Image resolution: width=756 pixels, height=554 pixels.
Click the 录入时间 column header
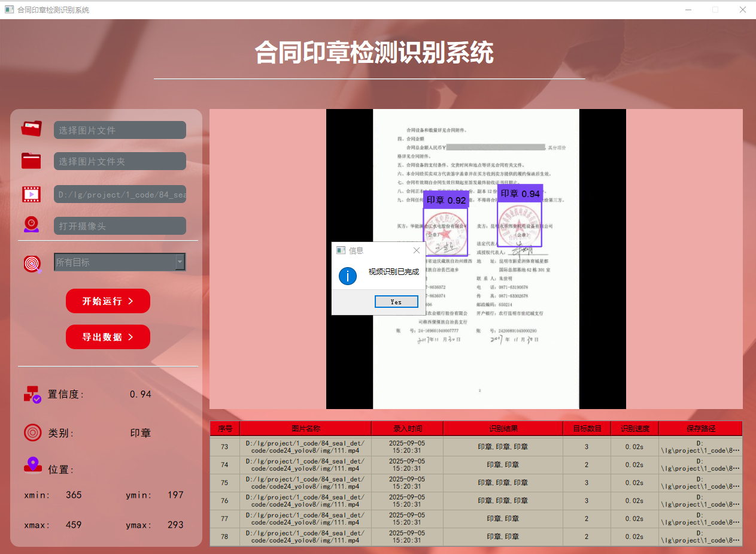[407, 428]
